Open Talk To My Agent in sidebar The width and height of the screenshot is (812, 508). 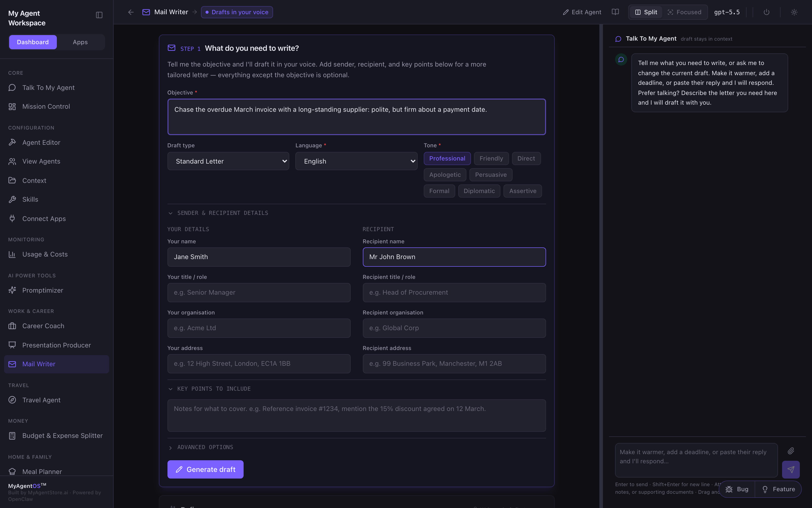(56, 88)
